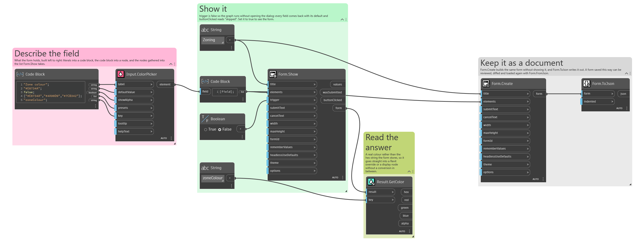644x241 pixels.
Task: Collapse the 'Keep it as a document' group
Action: click(x=626, y=73)
